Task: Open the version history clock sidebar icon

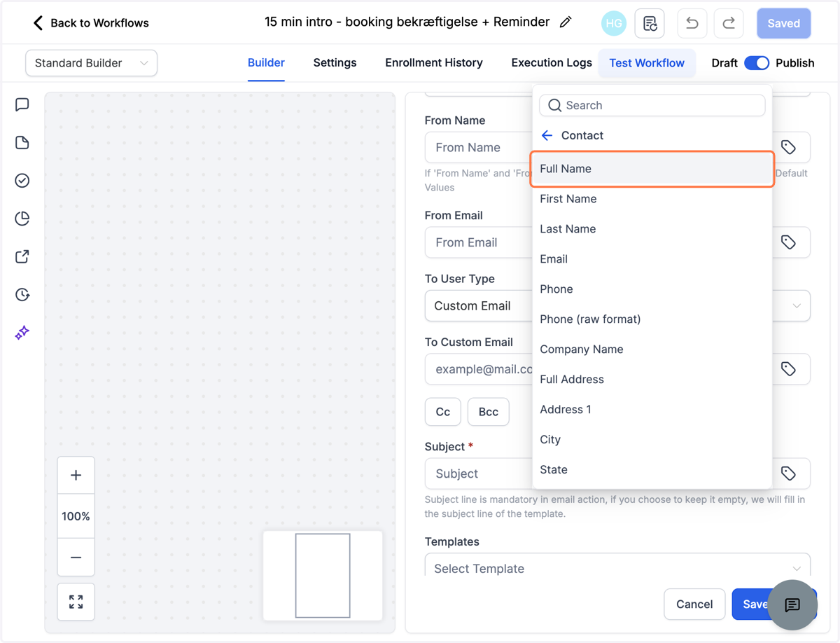Action: (22, 294)
